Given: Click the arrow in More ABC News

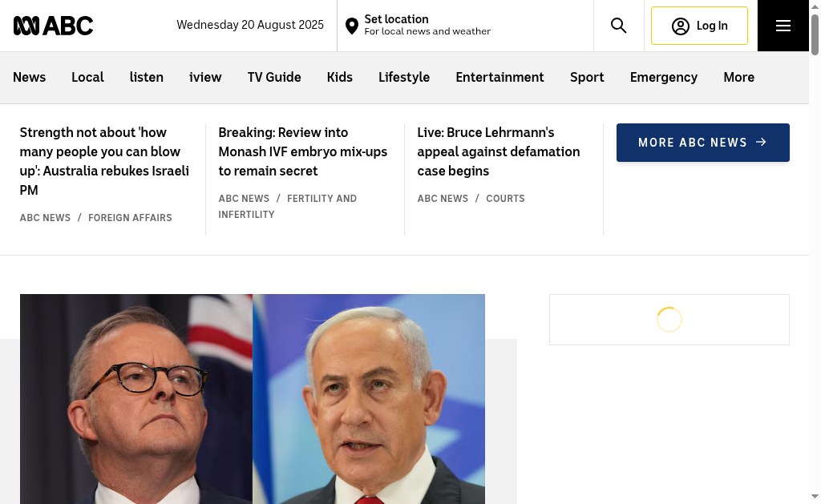Looking at the screenshot, I should (762, 142).
